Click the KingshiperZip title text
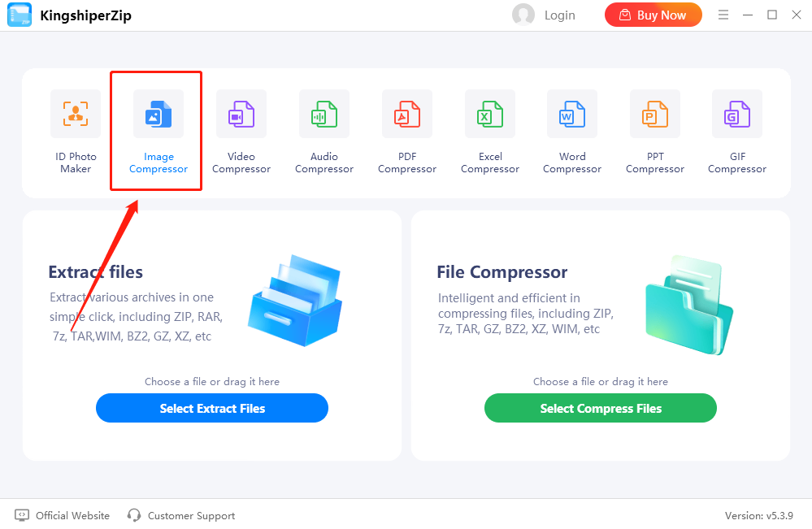The image size is (812, 529). tap(86, 15)
